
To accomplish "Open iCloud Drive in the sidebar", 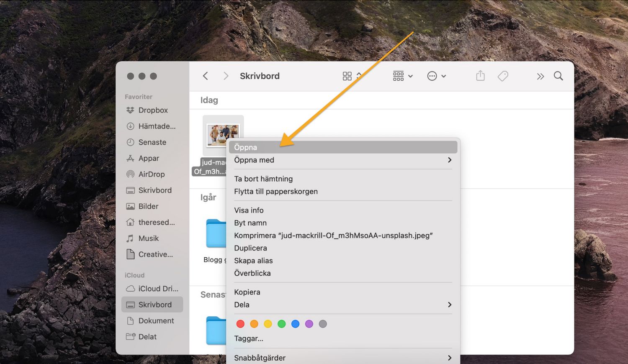I will coord(158,289).
